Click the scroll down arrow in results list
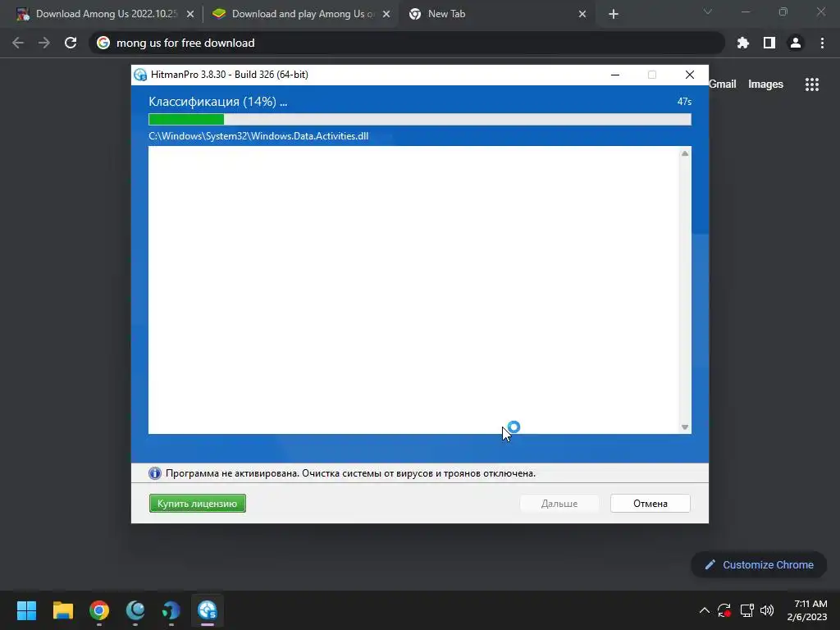The height and width of the screenshot is (630, 840). tap(685, 427)
